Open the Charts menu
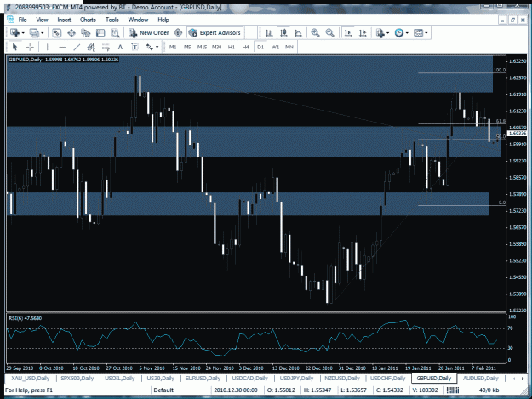Viewport: 532px width, 399px height. 88,20
